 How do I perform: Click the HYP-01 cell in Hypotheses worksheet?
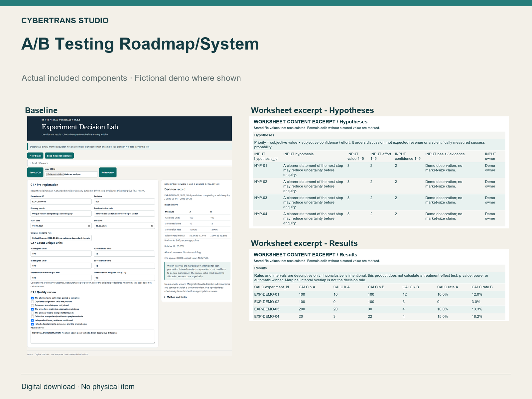[x=261, y=166]
